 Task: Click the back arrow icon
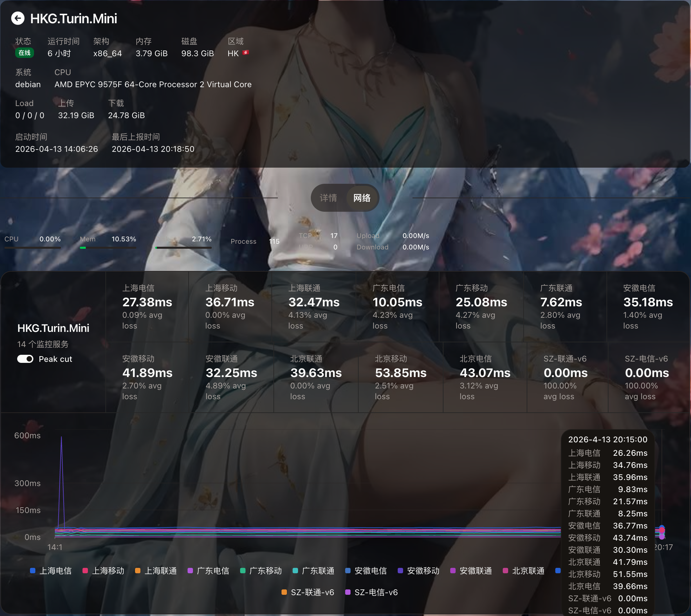(x=18, y=18)
